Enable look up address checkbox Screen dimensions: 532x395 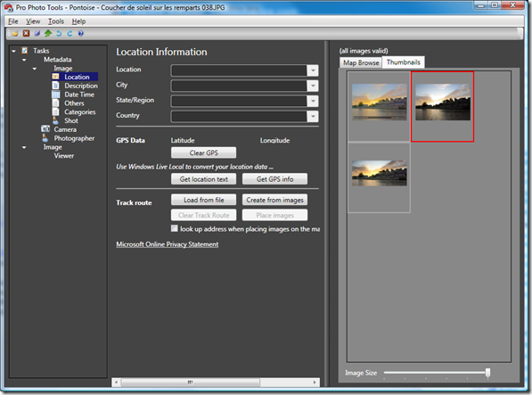[x=174, y=228]
